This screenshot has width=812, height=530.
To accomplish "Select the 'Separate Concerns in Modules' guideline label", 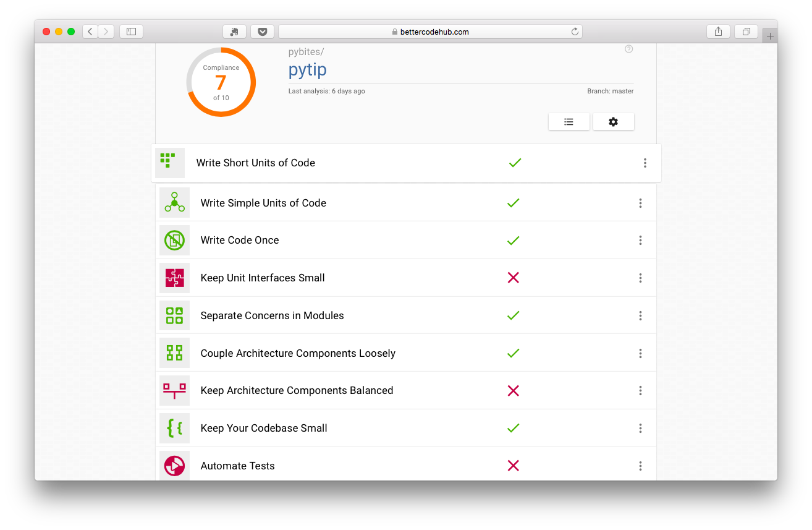I will coord(272,315).
